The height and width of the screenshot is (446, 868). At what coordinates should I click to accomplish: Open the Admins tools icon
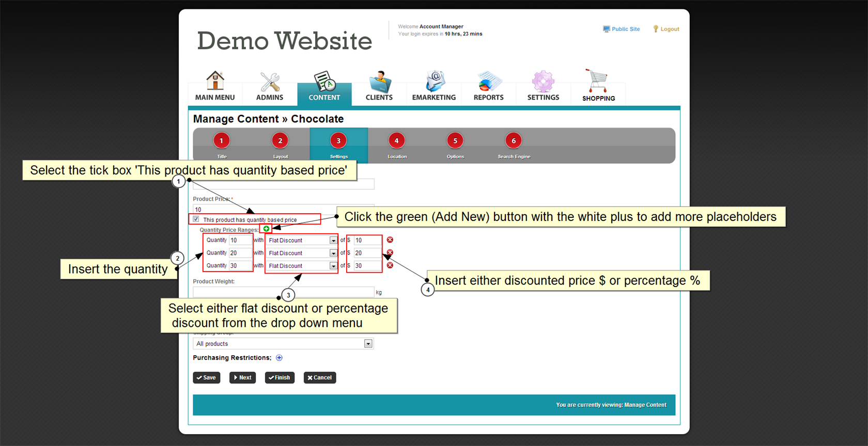pyautogui.click(x=270, y=82)
